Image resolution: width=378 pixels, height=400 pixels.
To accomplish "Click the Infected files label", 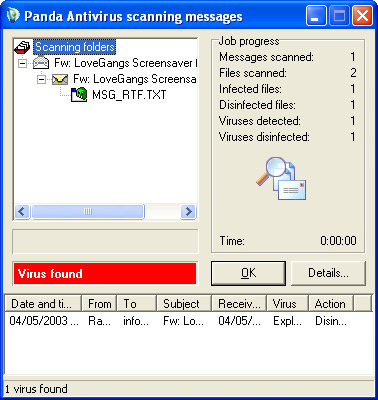I will [250, 89].
